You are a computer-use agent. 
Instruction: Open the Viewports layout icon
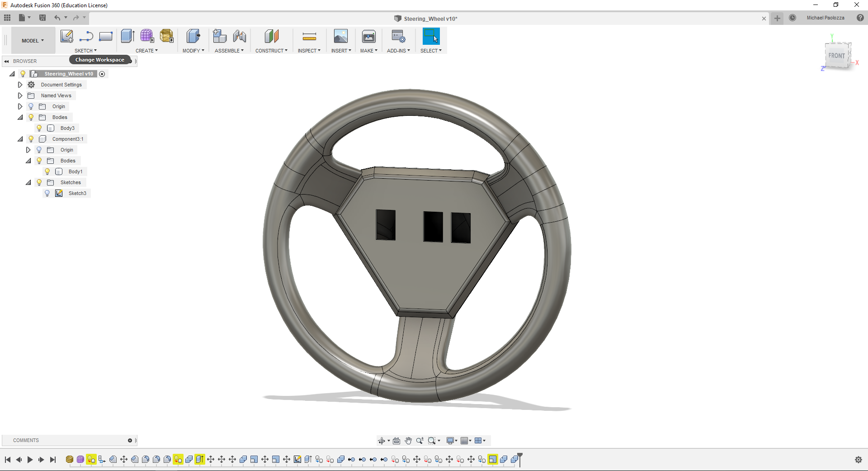(478, 441)
